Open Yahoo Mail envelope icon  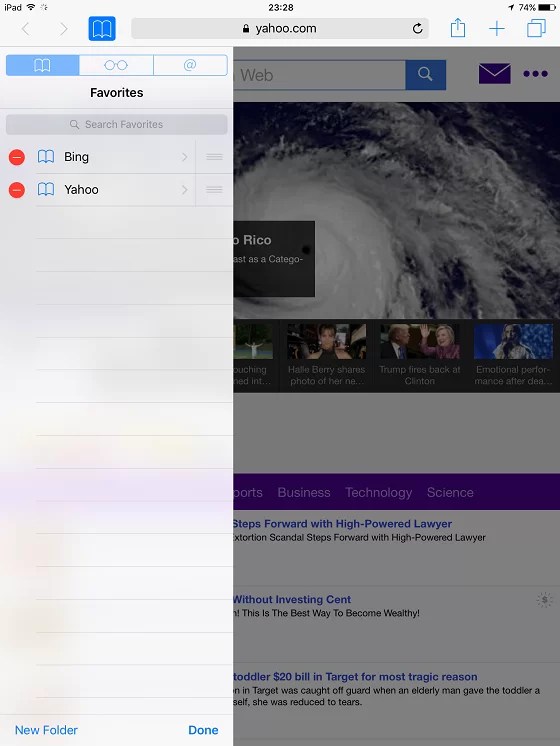[x=494, y=74]
